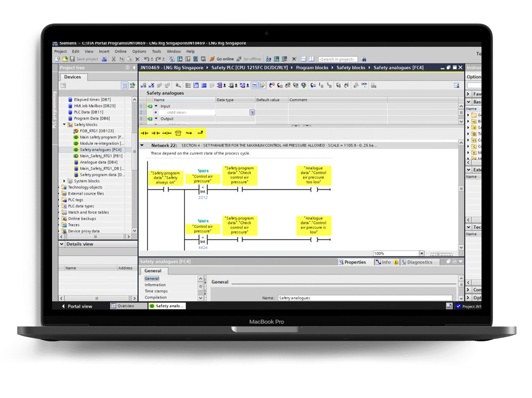Expand the Favorites section in Instructions

pos(468,94)
